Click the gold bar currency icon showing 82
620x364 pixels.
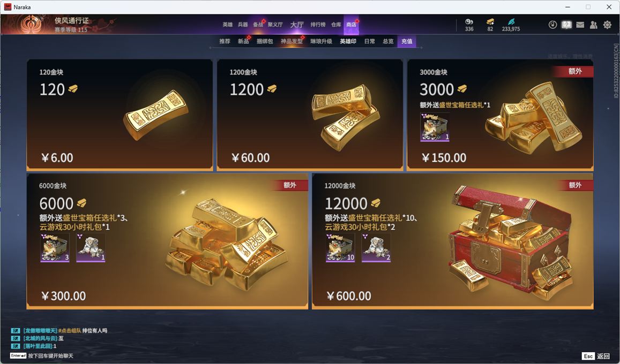490,21
